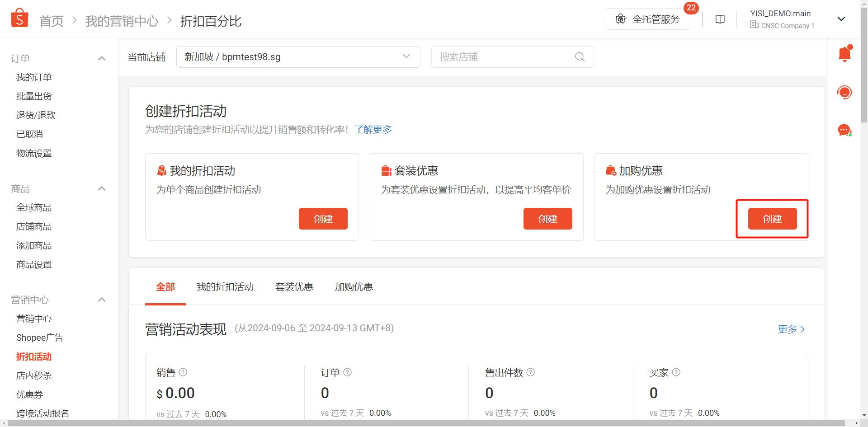Click the bag icon beside 加购优惠
Viewport: 868px width, 427px height.
tap(611, 170)
